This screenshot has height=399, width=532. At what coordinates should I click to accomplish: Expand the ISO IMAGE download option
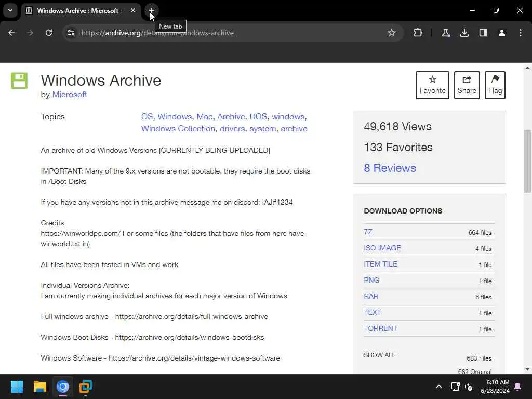point(382,248)
